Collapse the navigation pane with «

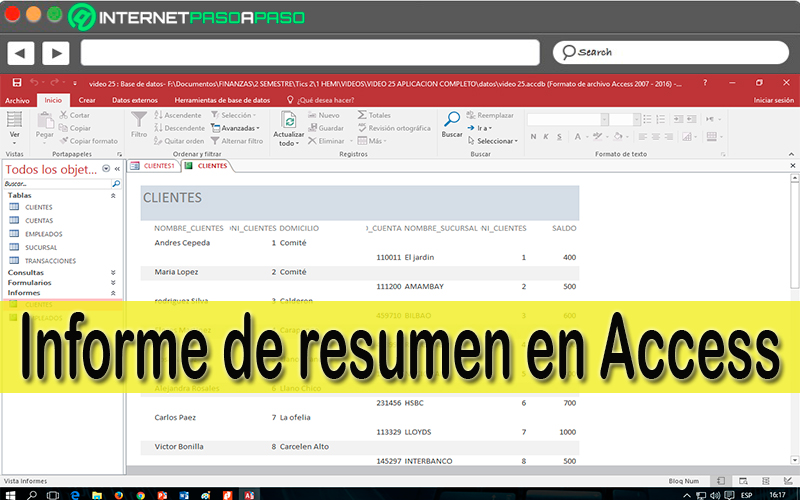pyautogui.click(x=117, y=169)
